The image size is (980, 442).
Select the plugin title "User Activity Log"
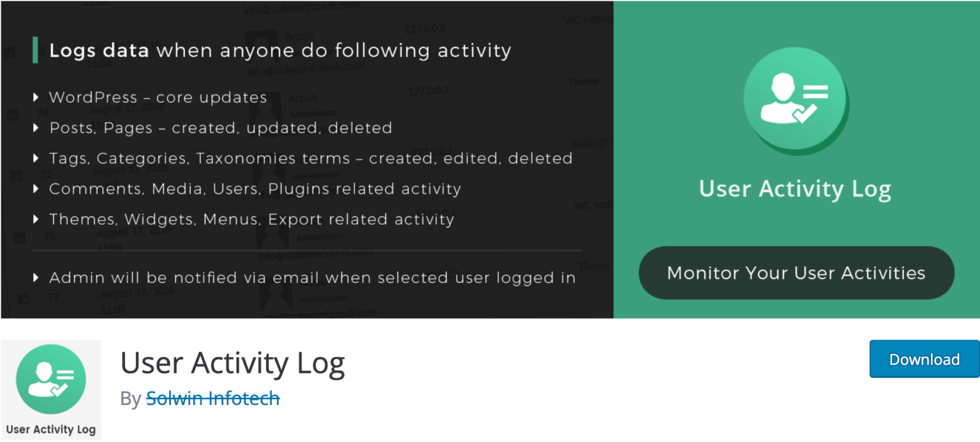click(233, 363)
